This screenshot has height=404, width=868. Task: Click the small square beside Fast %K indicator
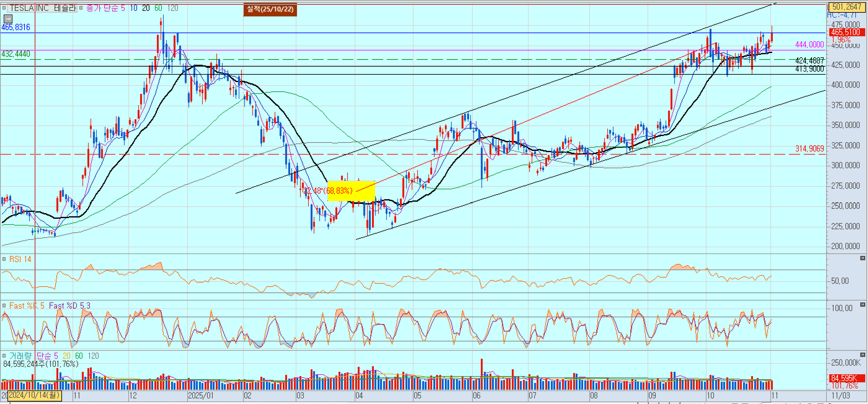[4, 305]
